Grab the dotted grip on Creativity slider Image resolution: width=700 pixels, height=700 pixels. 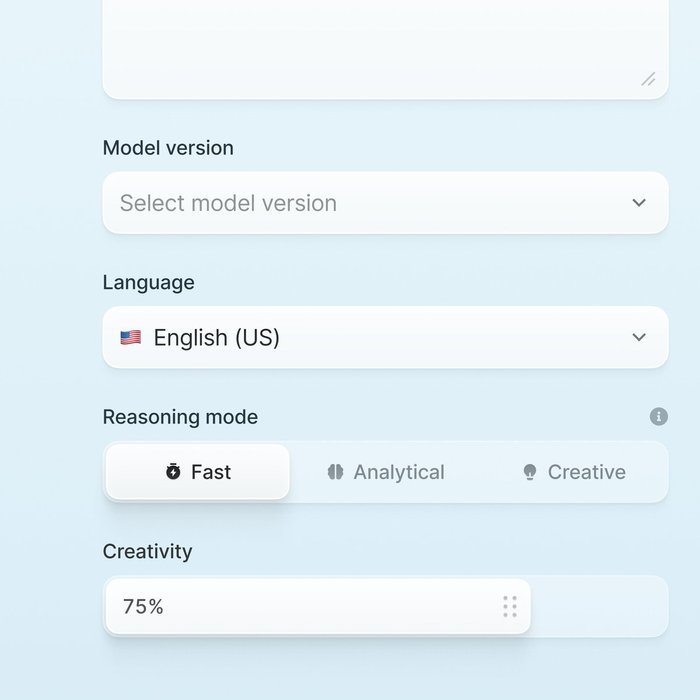click(510, 606)
